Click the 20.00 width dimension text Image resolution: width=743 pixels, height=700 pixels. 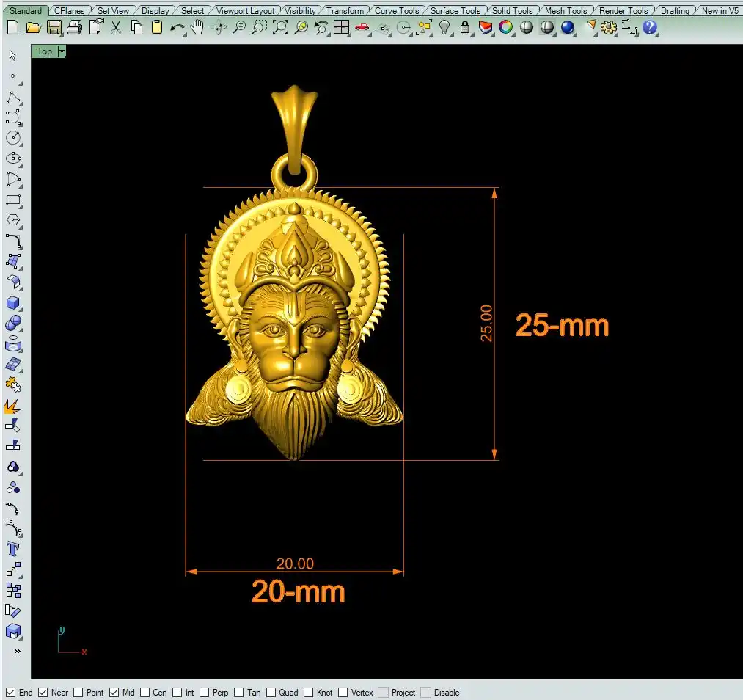coord(295,564)
